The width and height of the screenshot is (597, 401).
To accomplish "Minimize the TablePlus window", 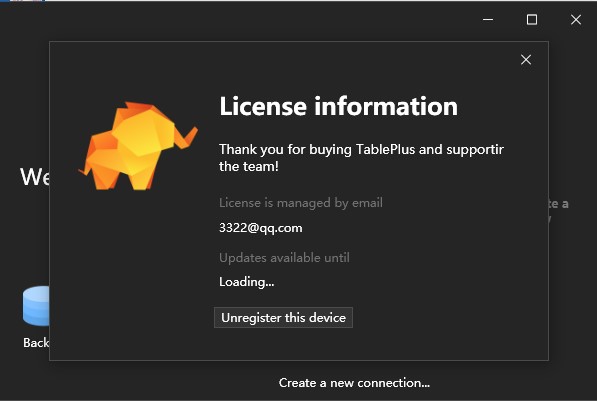I will click(x=488, y=19).
